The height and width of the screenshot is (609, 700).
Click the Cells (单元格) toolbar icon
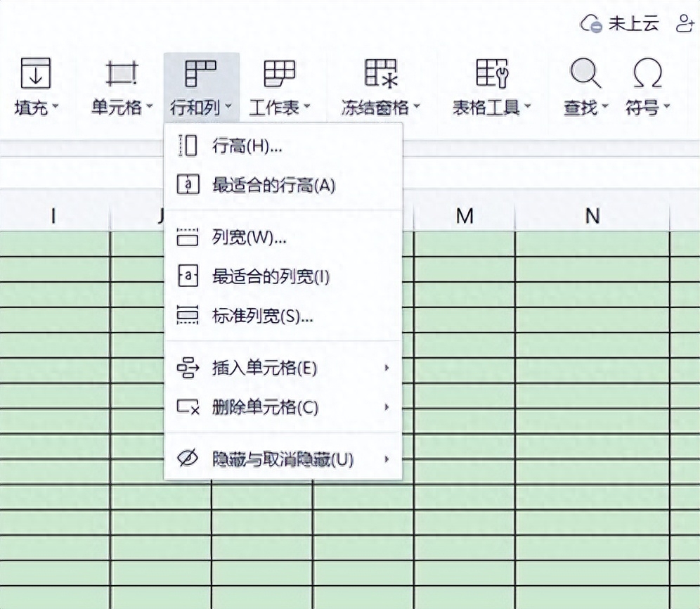122,73
